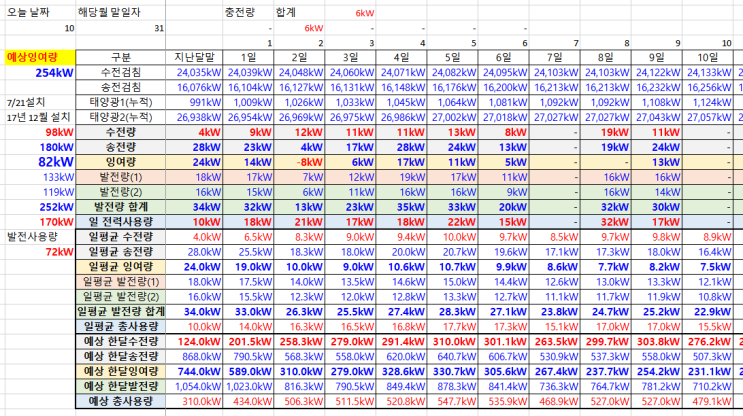Click the 태양광1(누적) row label
Image resolution: width=743 pixels, height=416 pixels.
tap(120, 102)
